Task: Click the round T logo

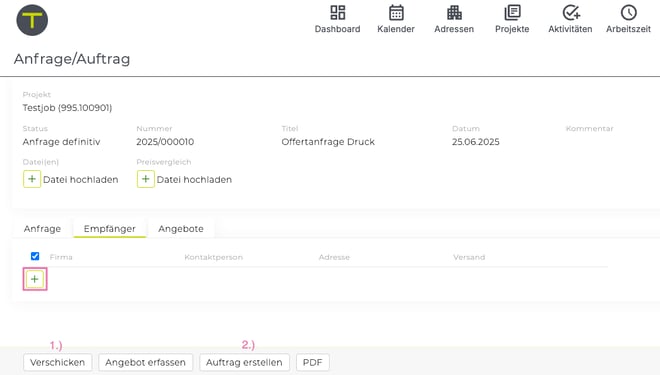Action: [x=32, y=20]
